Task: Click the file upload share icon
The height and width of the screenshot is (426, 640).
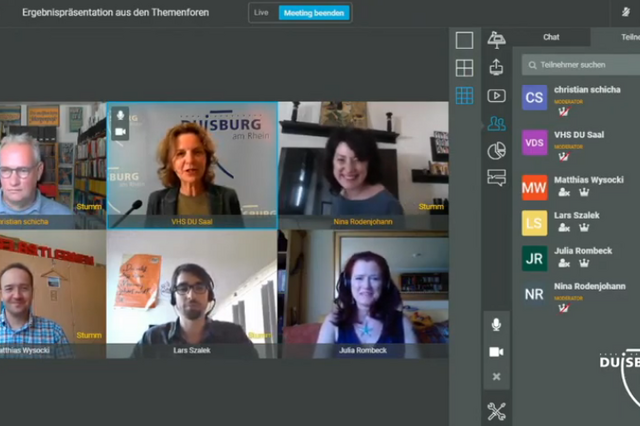Action: [496, 68]
